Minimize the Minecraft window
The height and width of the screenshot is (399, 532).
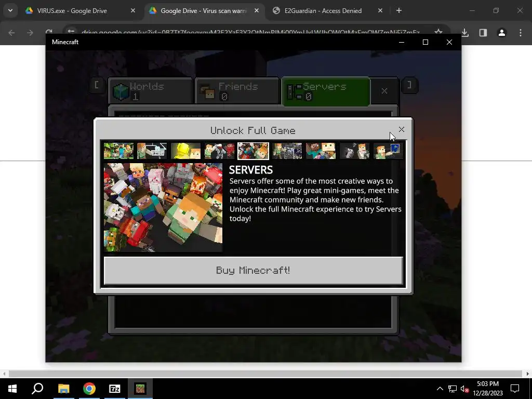pyautogui.click(x=402, y=42)
